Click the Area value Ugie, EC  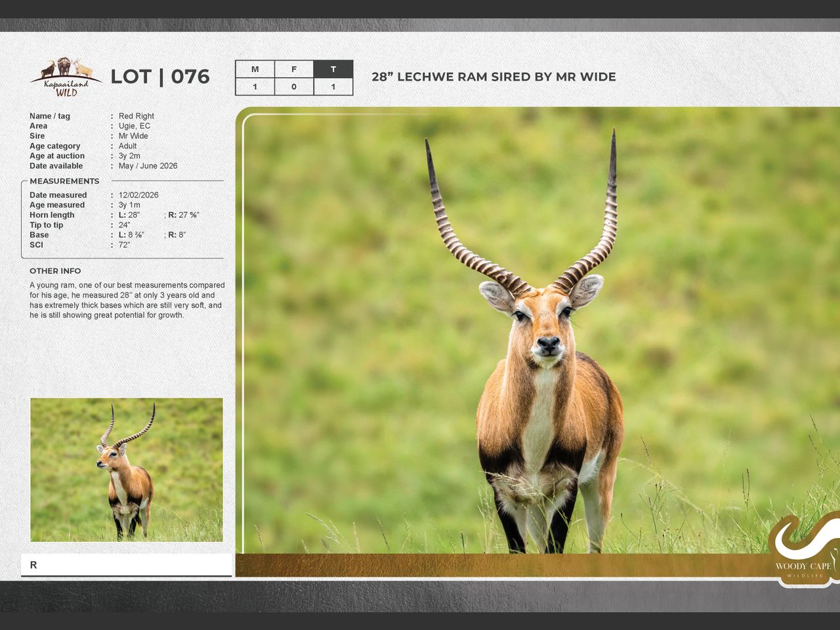tap(135, 126)
